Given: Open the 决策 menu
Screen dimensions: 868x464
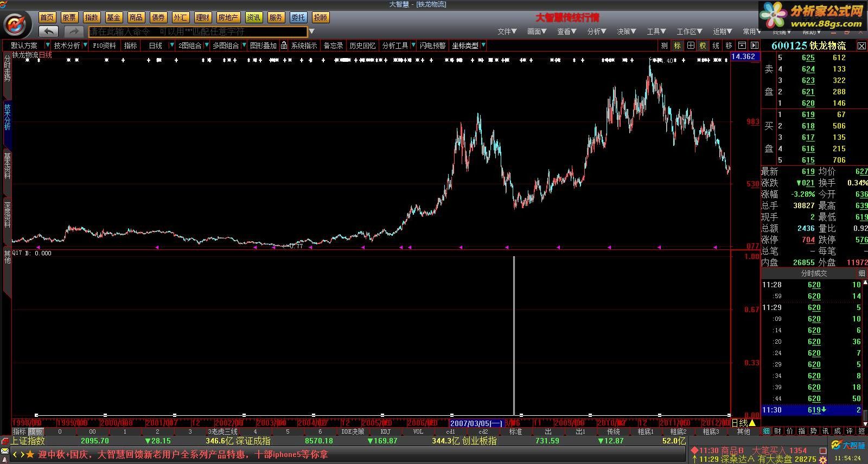Looking at the screenshot, I should pyautogui.click(x=626, y=31).
